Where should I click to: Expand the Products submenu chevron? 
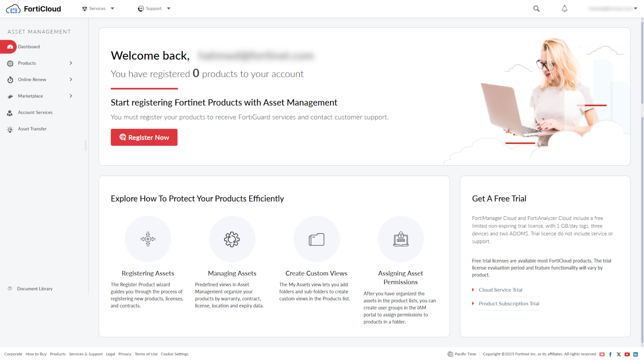click(71, 63)
